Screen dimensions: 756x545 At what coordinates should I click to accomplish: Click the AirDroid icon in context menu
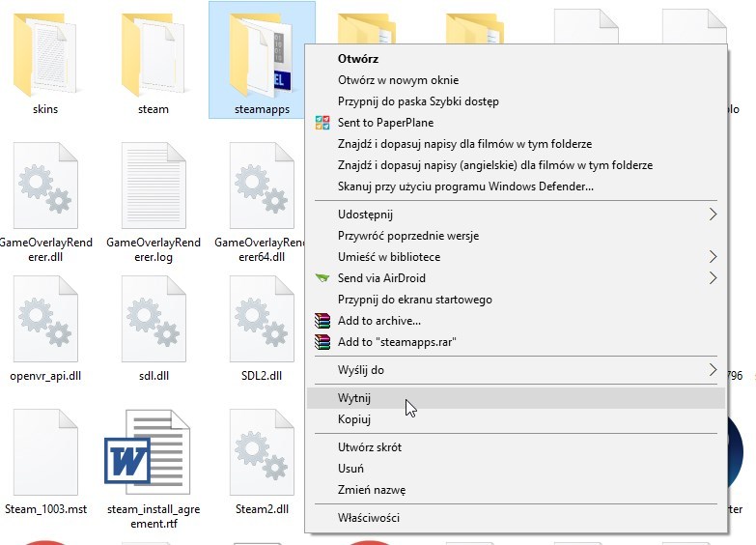322,278
